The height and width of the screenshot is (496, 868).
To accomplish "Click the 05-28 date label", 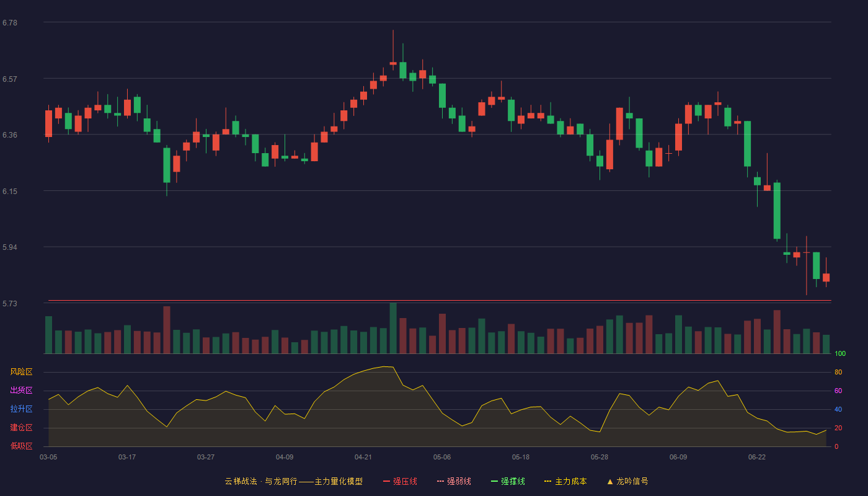I will (x=600, y=457).
